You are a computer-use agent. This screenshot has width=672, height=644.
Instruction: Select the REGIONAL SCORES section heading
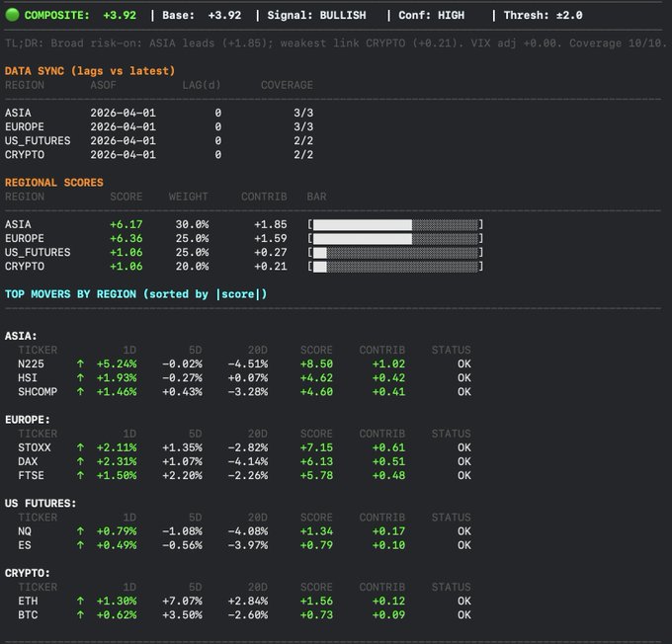point(54,183)
